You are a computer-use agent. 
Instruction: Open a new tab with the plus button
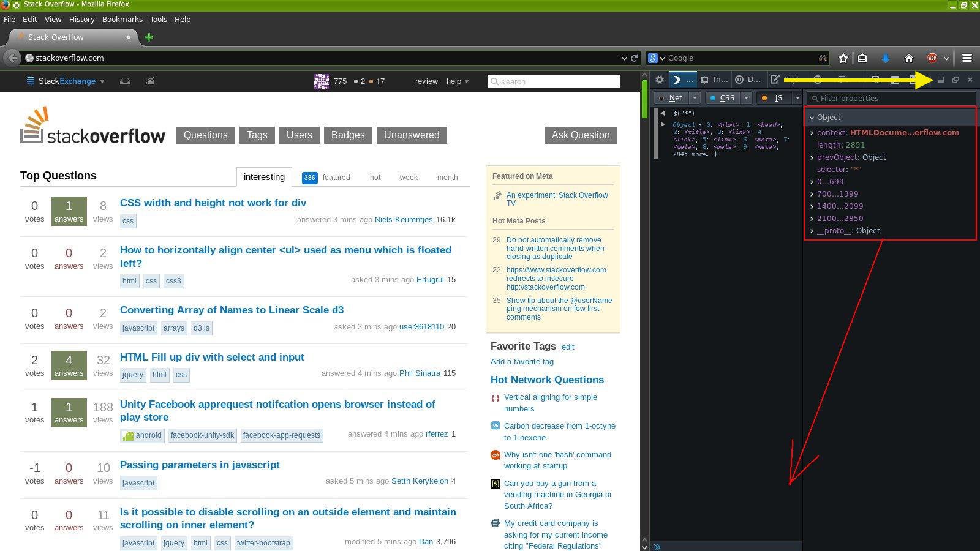[x=149, y=37]
